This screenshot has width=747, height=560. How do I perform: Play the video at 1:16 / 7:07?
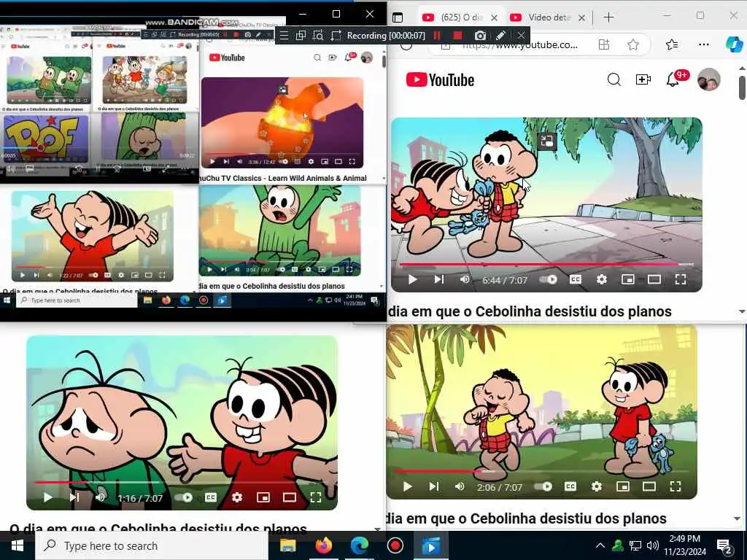[47, 497]
